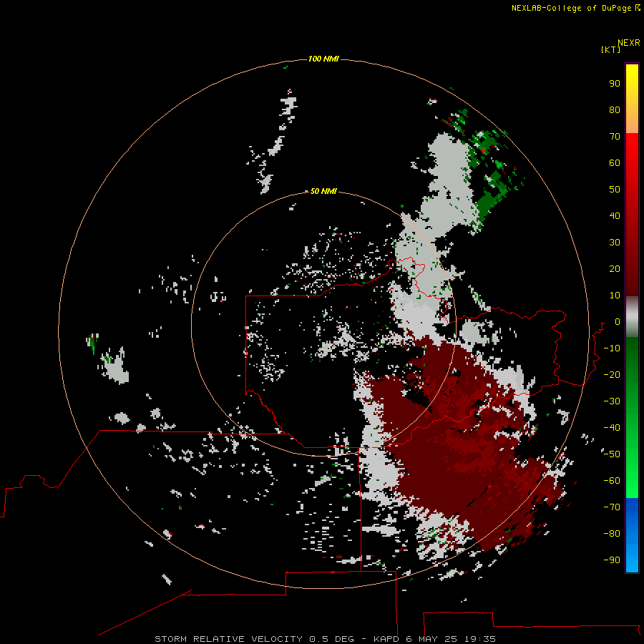Click the NEXR label above the color scale
This screenshot has height=644, width=644.
pos(629,43)
